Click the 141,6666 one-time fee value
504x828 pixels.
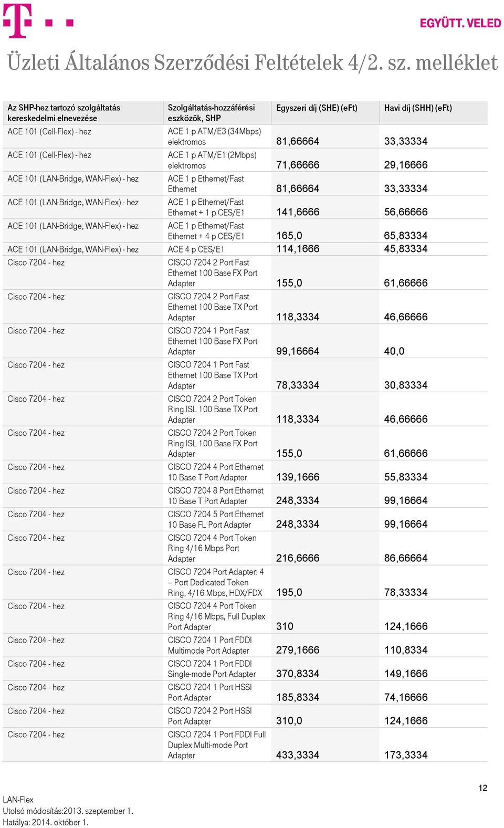(x=298, y=212)
